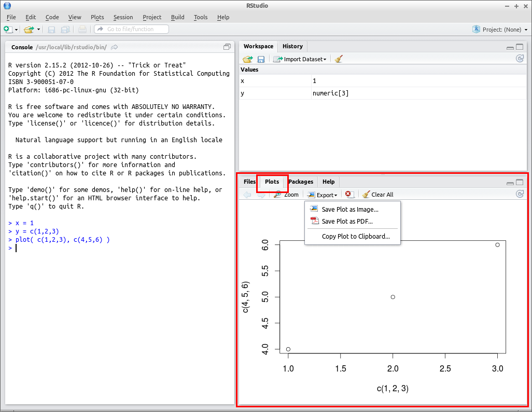The height and width of the screenshot is (412, 532).
Task: Click the Load Workspace folder icon
Action: coord(248,59)
